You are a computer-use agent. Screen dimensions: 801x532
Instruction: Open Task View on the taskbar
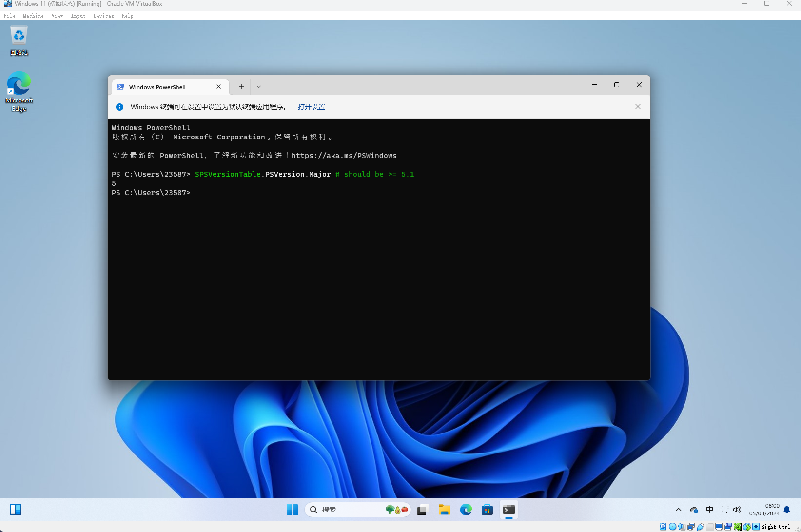point(422,510)
